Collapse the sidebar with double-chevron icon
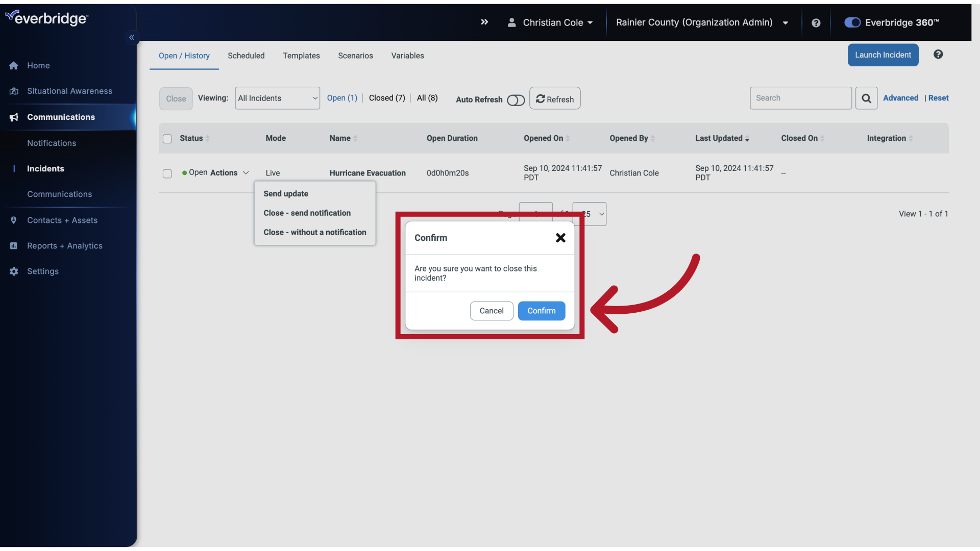The height and width of the screenshot is (551, 980). coord(132,37)
